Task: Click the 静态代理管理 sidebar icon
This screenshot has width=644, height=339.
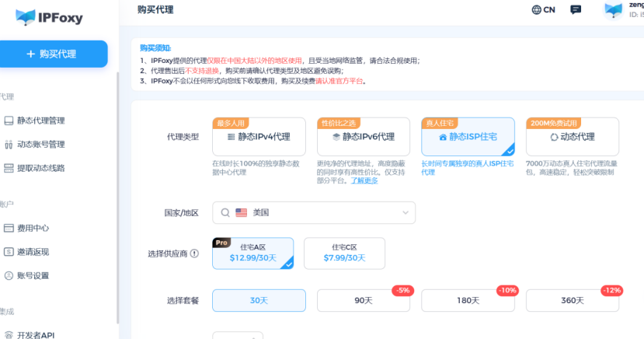Action: click(9, 121)
